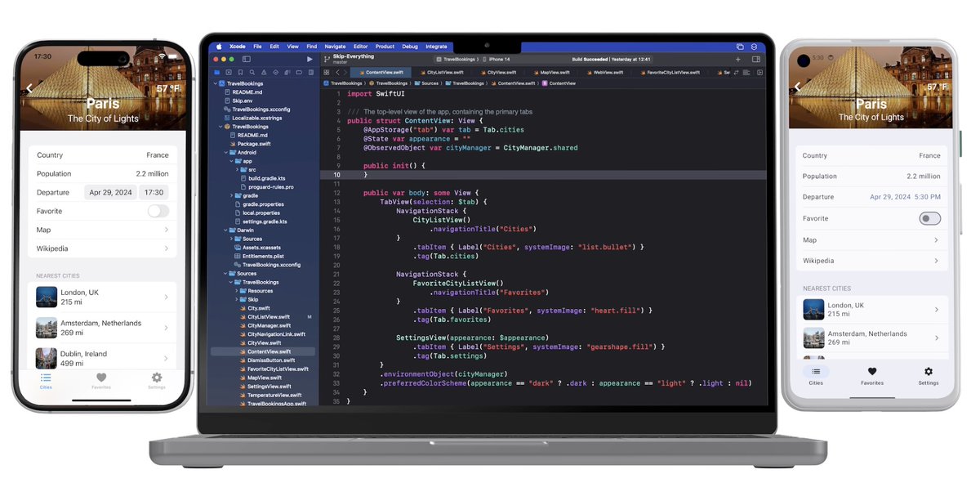
Task: Switch to the MapView.swift tab
Action: pyautogui.click(x=551, y=72)
